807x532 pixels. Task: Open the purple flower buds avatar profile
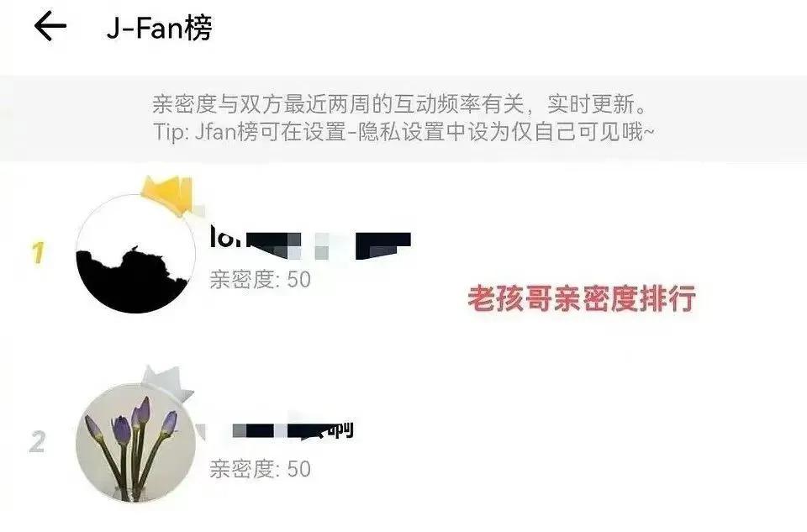point(136,442)
